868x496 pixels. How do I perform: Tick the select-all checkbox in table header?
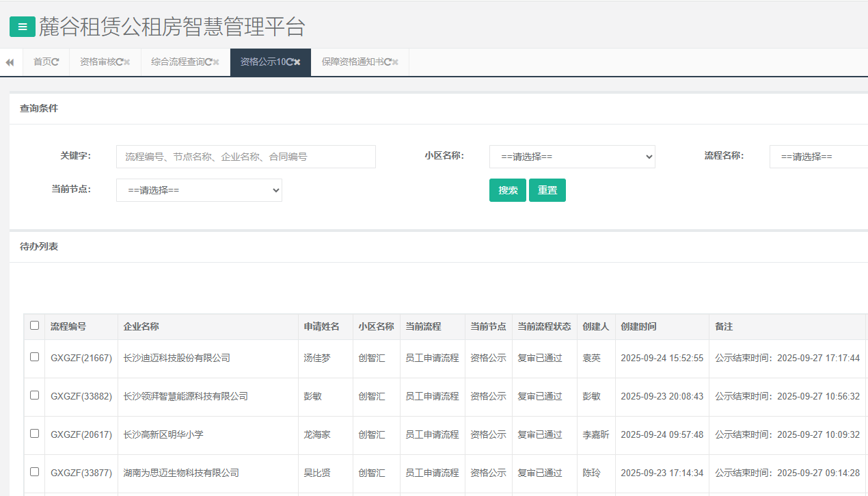[x=35, y=326]
